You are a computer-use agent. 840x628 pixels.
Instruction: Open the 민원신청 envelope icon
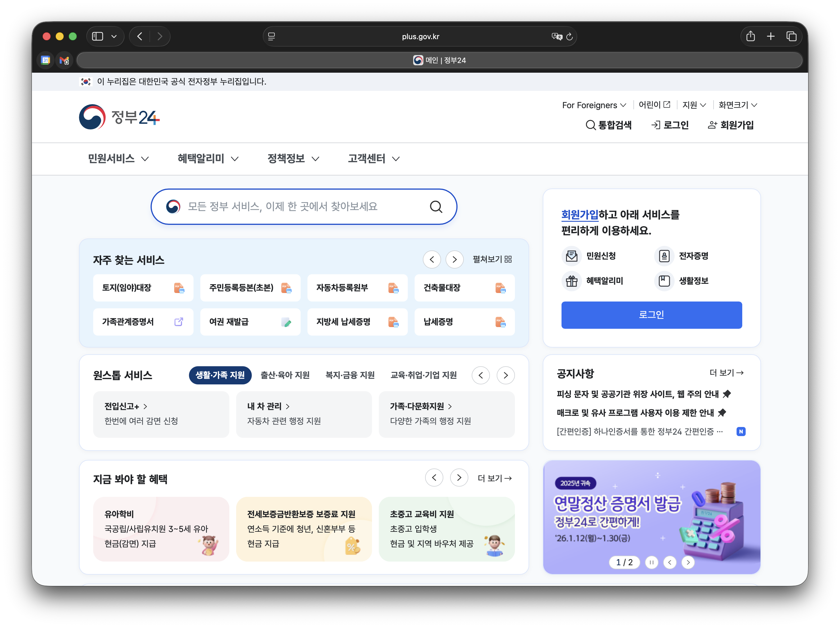[x=571, y=256]
